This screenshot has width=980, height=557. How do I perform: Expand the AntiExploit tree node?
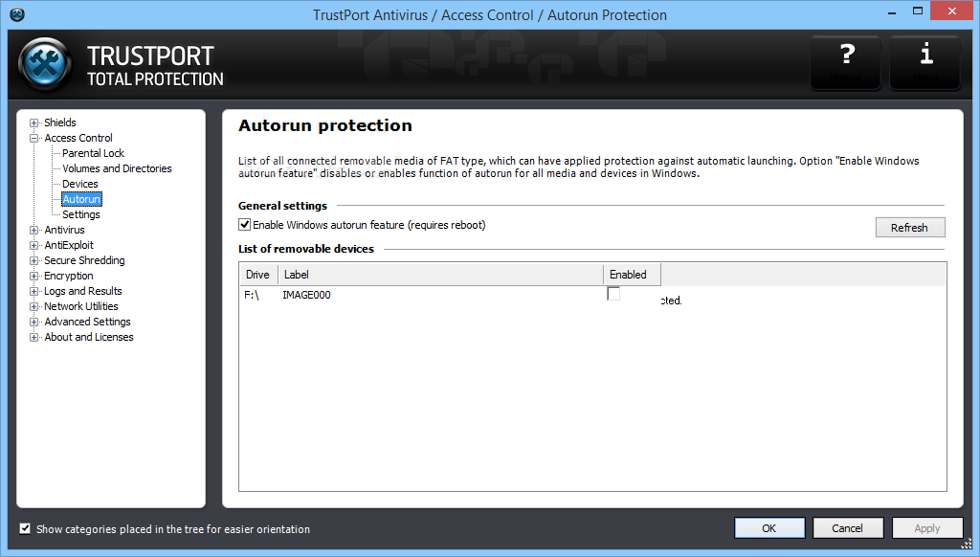click(34, 246)
